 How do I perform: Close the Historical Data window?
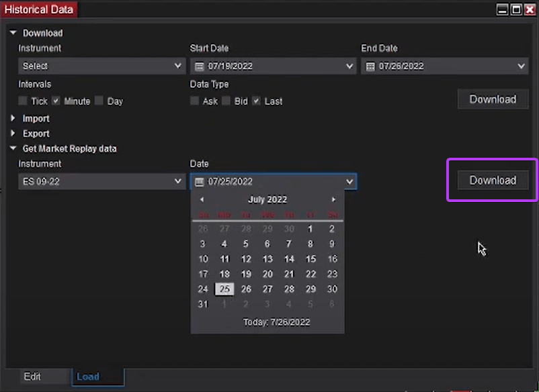click(x=530, y=9)
